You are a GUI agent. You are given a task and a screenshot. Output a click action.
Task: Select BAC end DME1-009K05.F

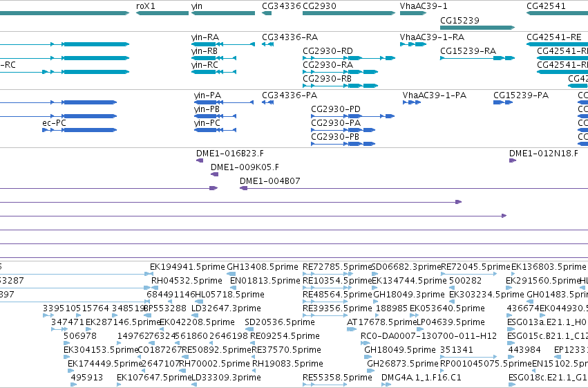pyautogui.click(x=214, y=174)
